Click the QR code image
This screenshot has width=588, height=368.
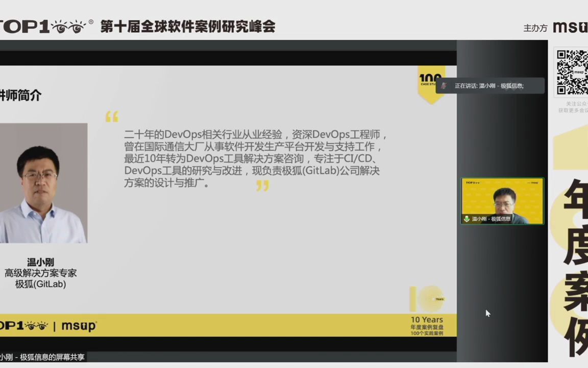(572, 72)
